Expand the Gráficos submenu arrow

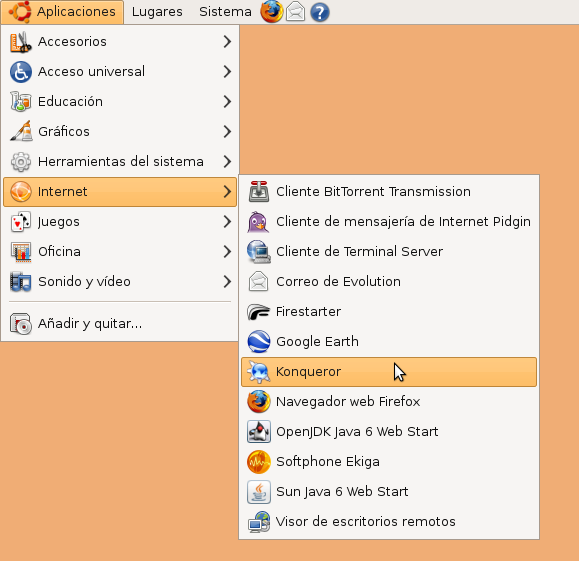pyautogui.click(x=227, y=131)
